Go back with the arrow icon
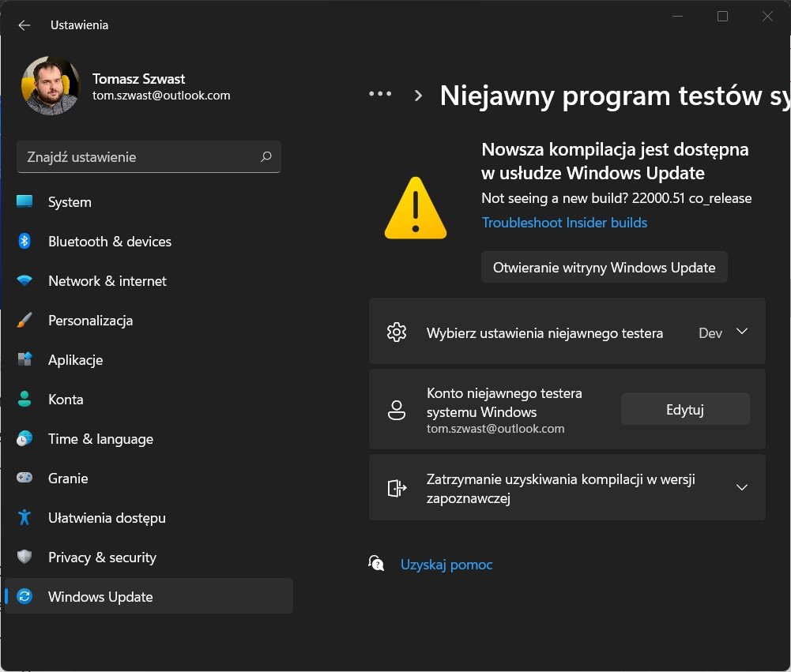The width and height of the screenshot is (791, 672). tap(24, 25)
